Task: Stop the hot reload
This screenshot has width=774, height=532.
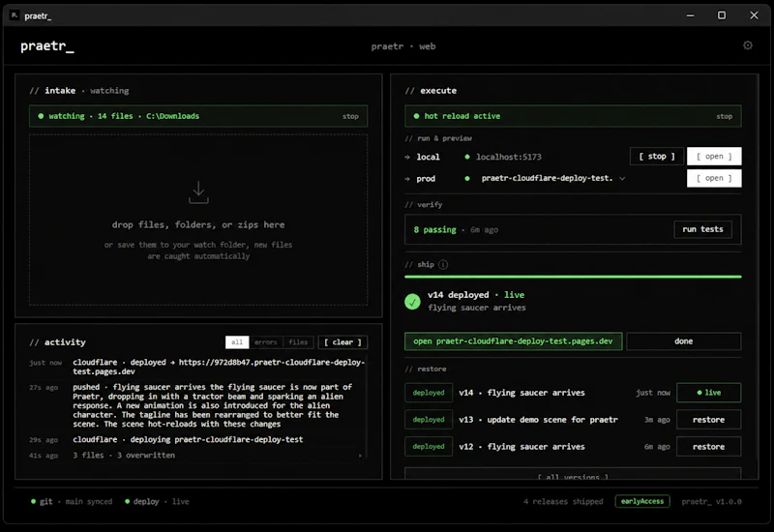Action: point(724,116)
